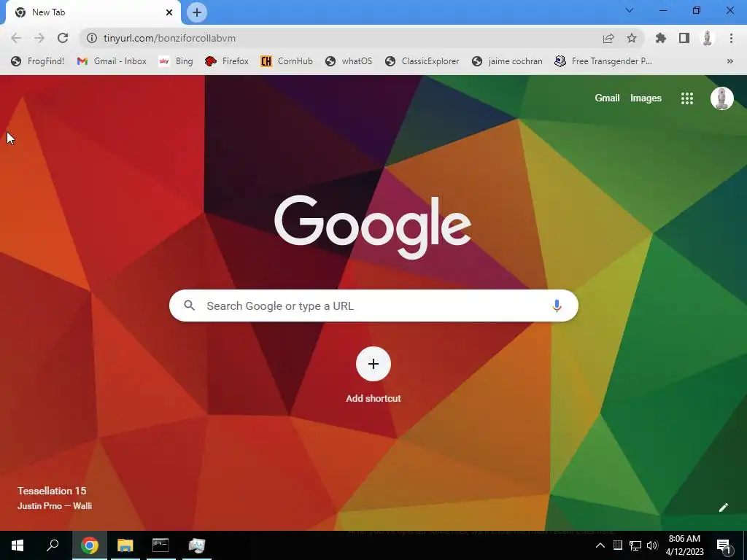This screenshot has width=747, height=560.
Task: Click the Google logo
Action: 373,227
